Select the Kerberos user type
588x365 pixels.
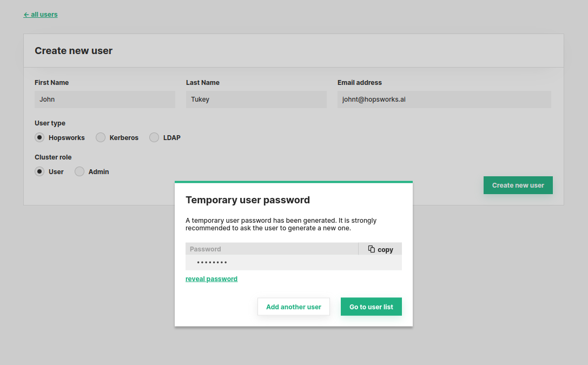101,137
